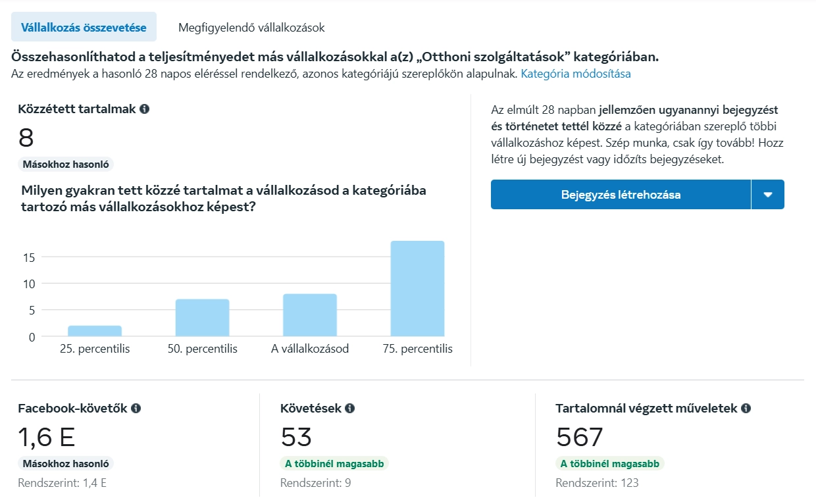Click Másokhoz hasonló badge under 1,6 E

[66, 464]
